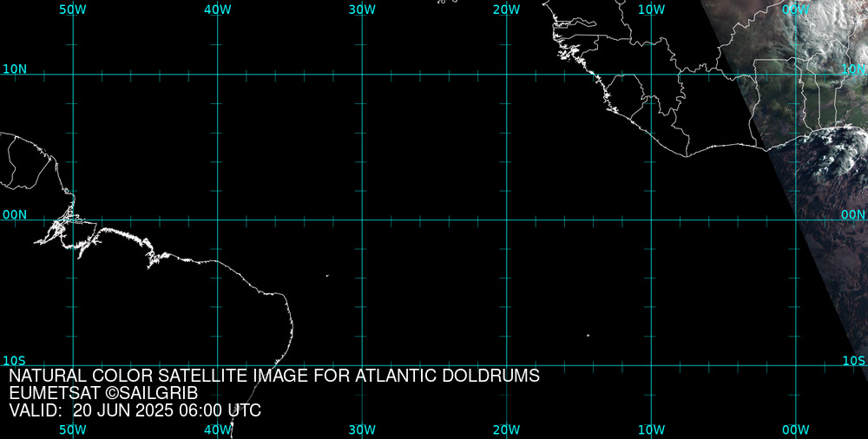Click the 50W longitude label above the grid

pos(73,10)
